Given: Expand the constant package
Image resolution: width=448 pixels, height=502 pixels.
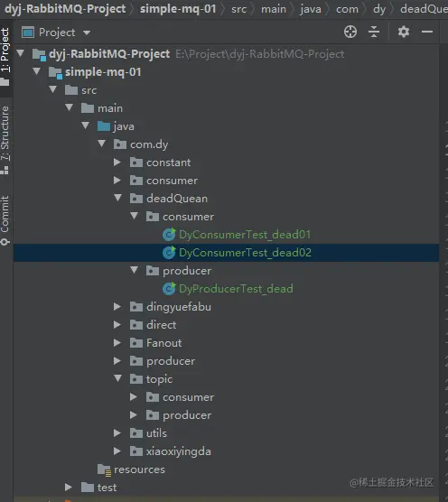Looking at the screenshot, I should coord(117,163).
